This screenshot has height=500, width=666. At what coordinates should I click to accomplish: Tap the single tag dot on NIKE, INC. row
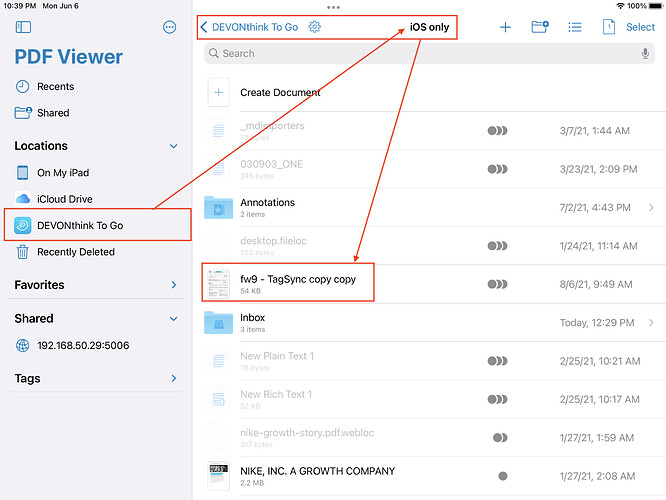pos(503,476)
